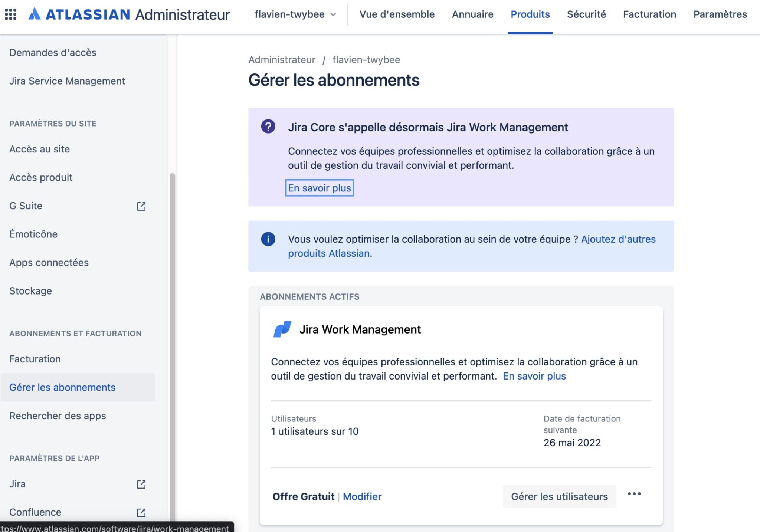Open Accès au site settings

[x=78, y=149]
